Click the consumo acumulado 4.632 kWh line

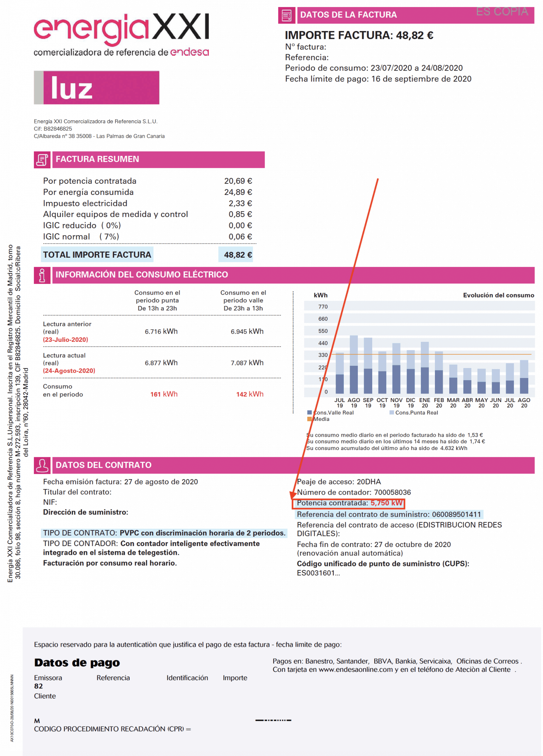387,448
